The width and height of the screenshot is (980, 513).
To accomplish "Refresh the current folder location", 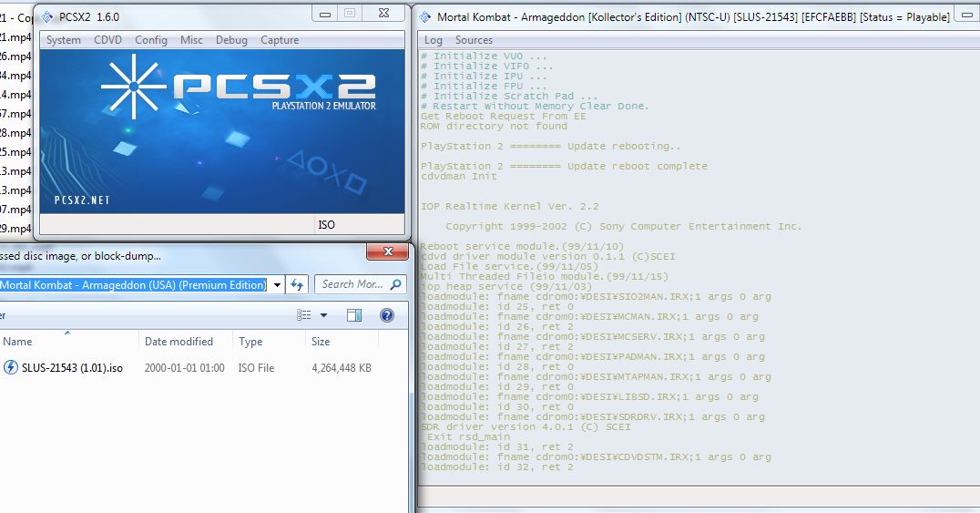I will coord(297,284).
